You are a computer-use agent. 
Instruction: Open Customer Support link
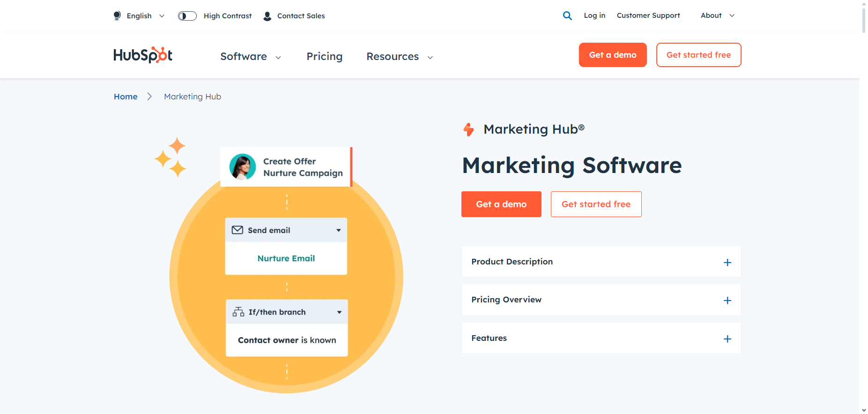648,15
